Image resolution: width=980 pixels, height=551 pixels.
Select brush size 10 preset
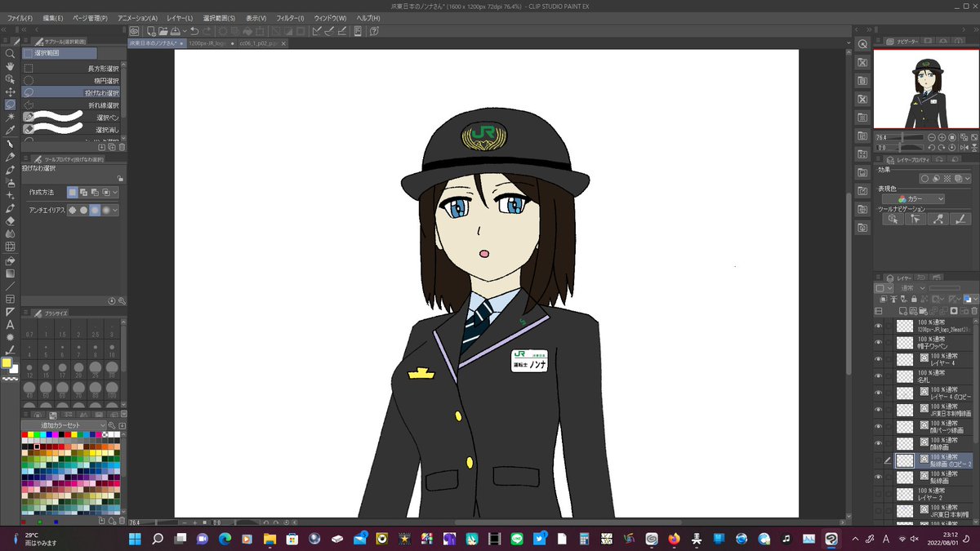coord(114,349)
